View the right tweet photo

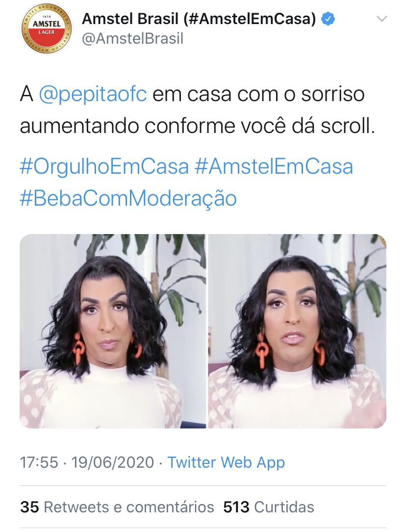pos(297,331)
